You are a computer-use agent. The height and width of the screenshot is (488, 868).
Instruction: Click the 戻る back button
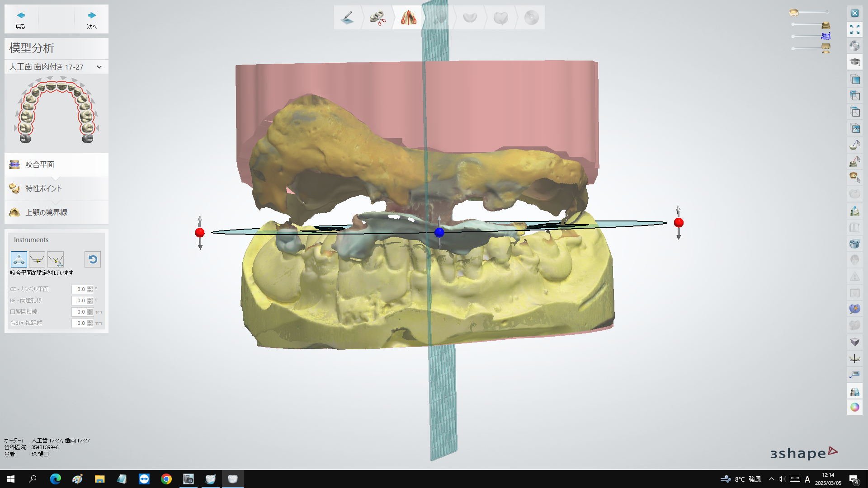click(21, 20)
